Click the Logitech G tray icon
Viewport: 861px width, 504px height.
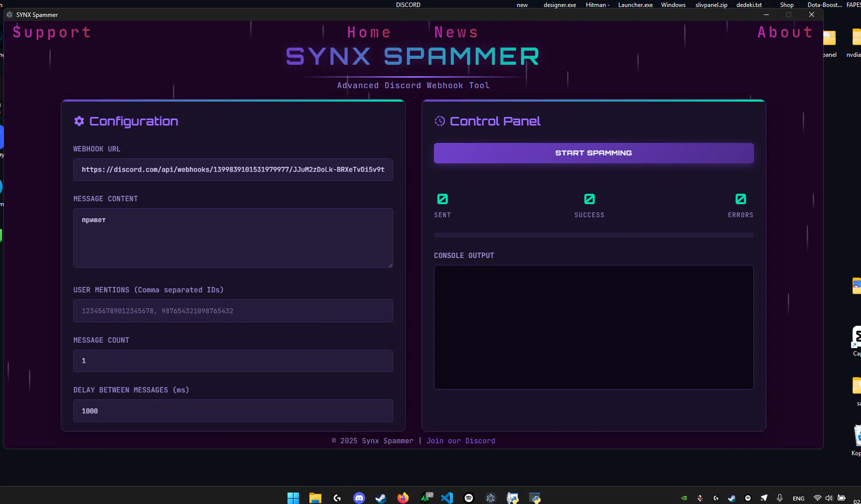click(716, 498)
